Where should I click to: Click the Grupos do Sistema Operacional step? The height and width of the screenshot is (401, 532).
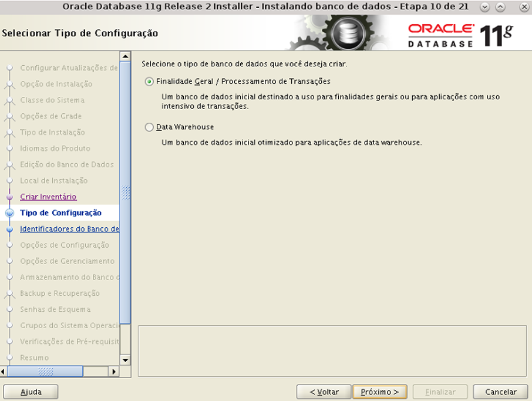coord(69,326)
